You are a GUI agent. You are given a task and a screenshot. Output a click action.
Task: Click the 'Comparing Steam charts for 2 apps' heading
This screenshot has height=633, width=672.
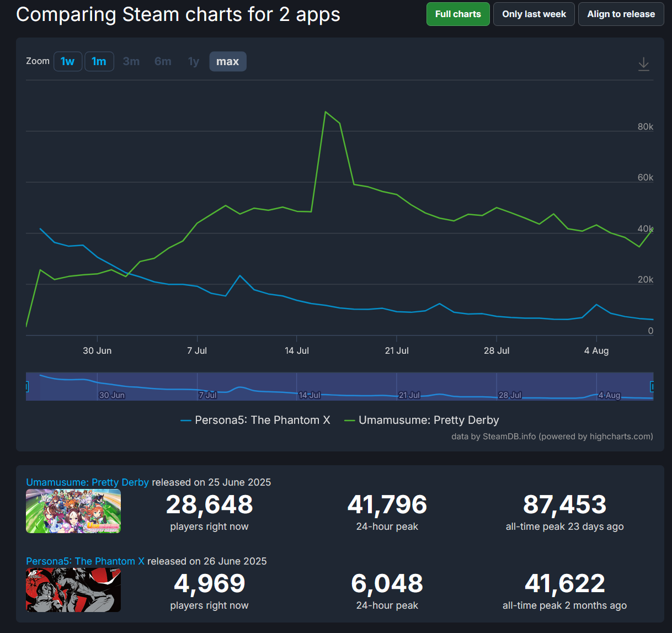coord(178,14)
